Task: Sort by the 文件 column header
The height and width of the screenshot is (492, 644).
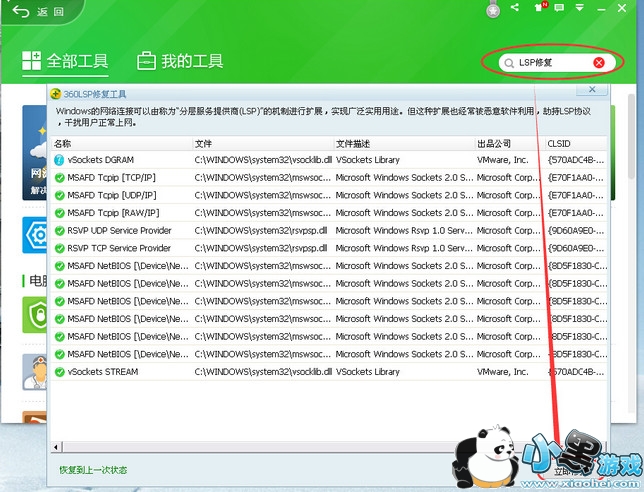Action: click(x=263, y=143)
